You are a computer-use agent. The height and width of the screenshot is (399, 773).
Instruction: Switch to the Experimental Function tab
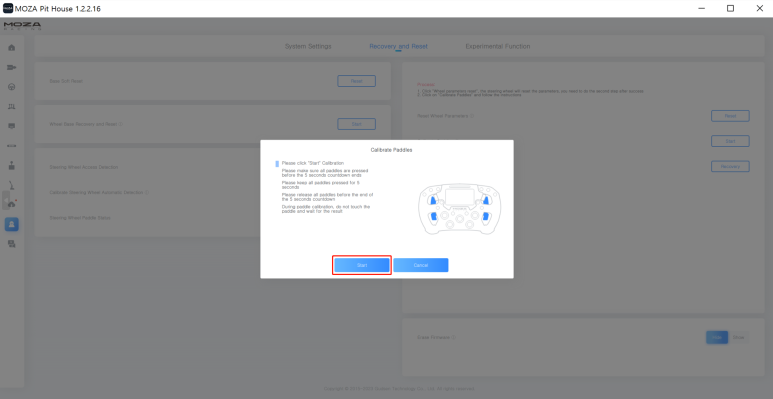point(497,46)
